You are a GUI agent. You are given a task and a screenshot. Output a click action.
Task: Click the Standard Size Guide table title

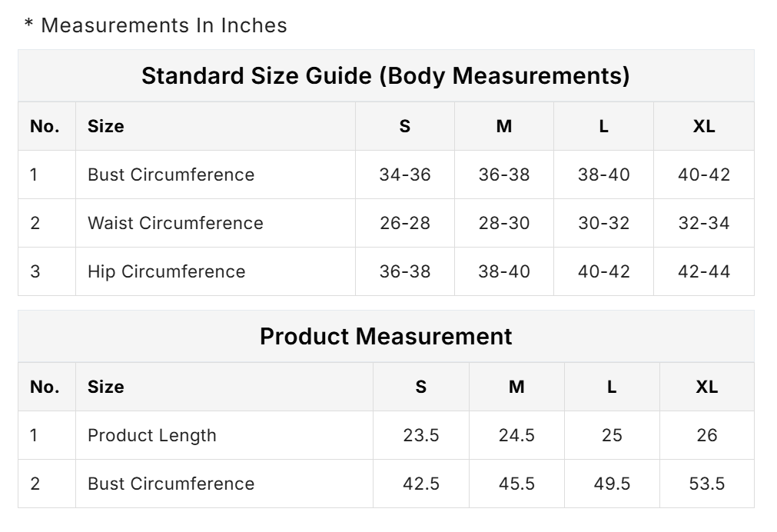386,76
